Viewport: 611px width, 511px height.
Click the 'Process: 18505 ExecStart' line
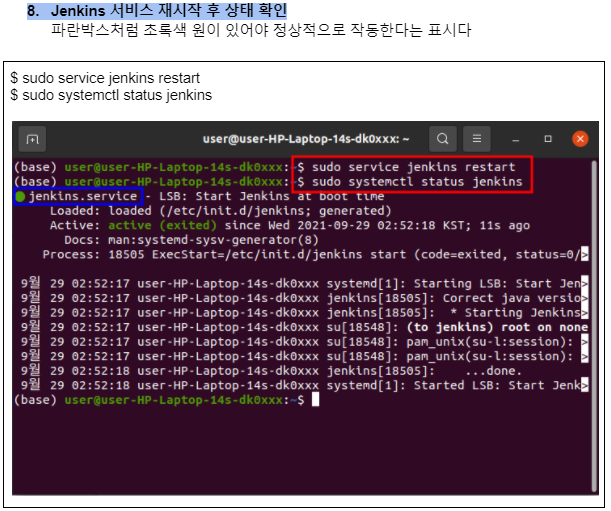315,255
